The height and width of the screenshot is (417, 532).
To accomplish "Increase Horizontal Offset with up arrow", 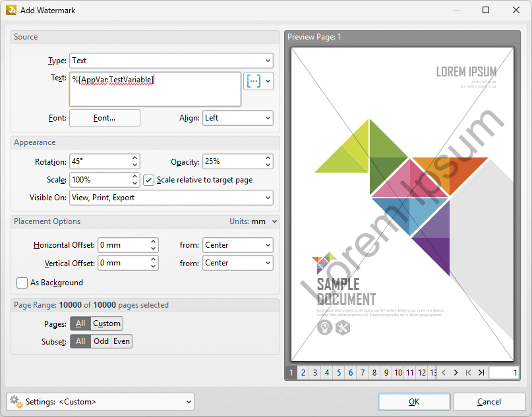I will 154,241.
